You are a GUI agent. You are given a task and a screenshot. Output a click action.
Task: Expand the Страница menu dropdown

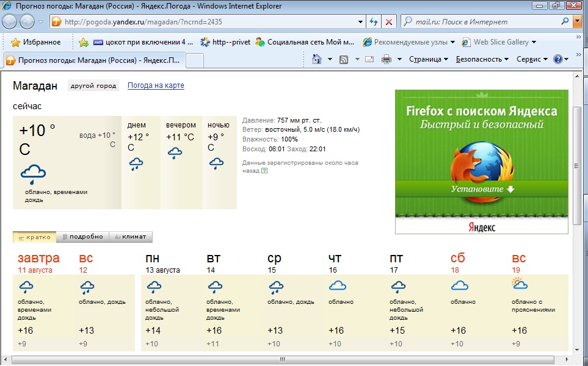tap(428, 59)
